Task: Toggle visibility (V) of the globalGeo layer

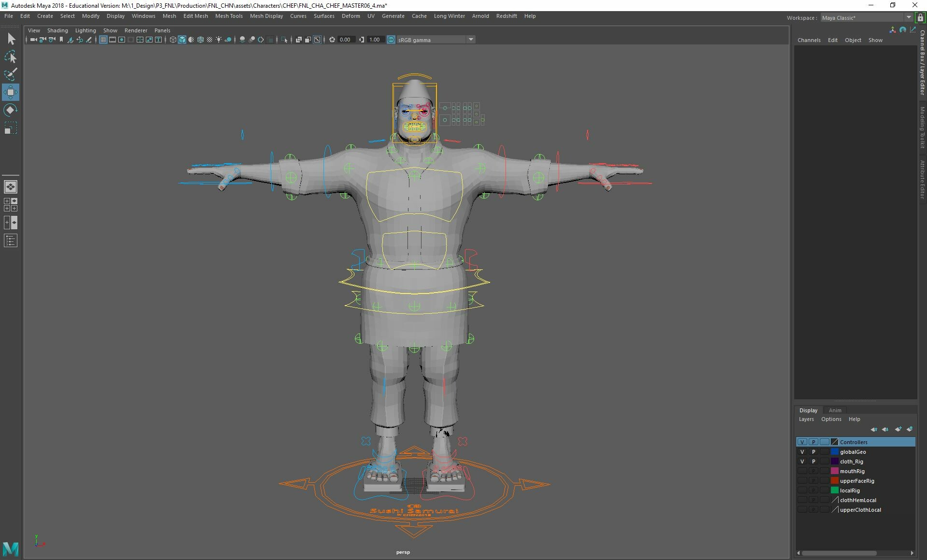Action: (802, 452)
